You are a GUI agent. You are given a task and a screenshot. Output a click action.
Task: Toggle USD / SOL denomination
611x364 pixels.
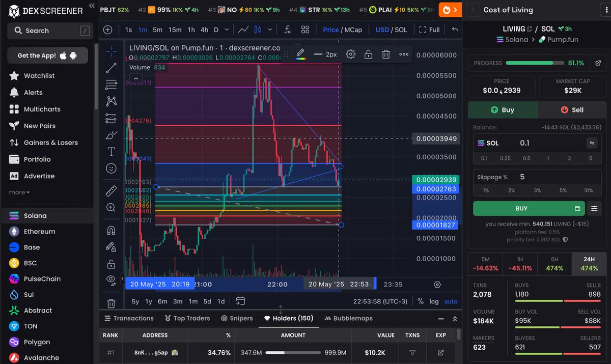point(391,30)
